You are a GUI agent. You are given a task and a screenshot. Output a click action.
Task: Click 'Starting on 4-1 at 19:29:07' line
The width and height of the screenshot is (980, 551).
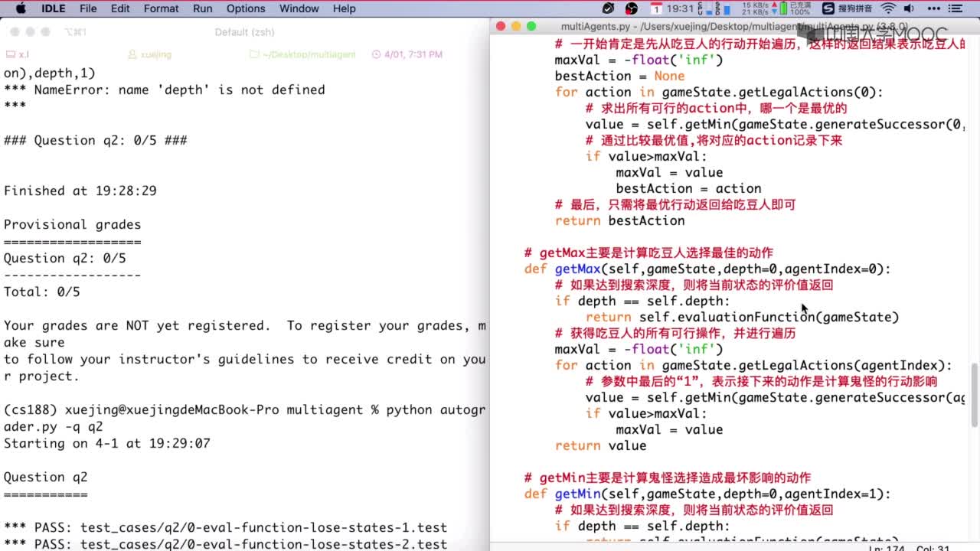click(x=107, y=443)
